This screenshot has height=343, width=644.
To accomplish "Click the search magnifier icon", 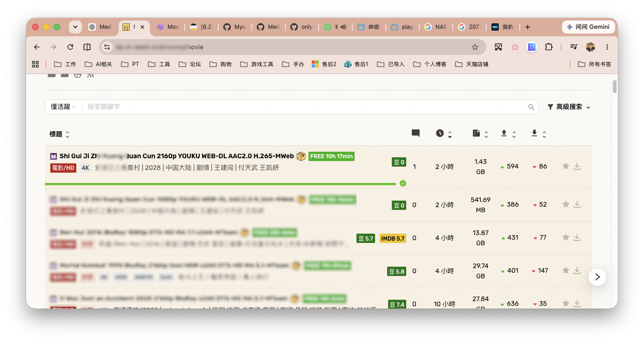I will point(531,107).
